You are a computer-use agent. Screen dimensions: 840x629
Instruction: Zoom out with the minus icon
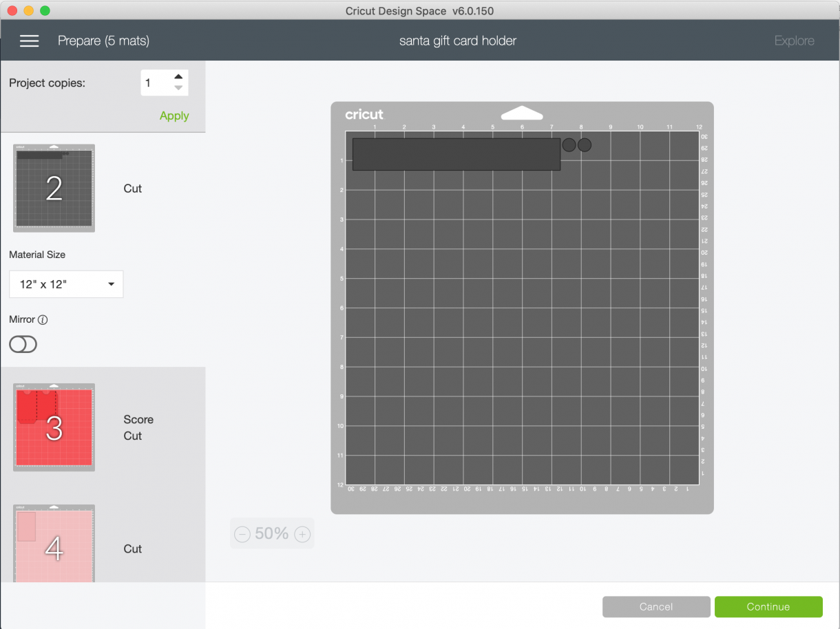[242, 534]
